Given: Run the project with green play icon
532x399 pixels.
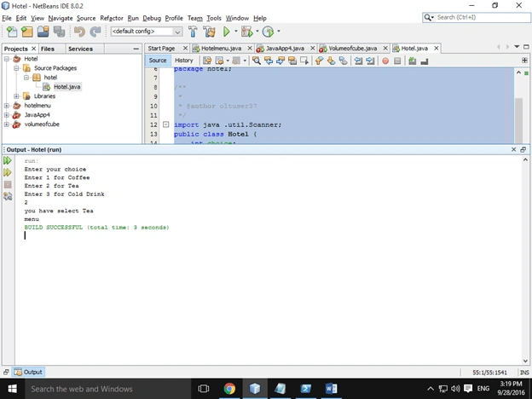Looking at the screenshot, I should [226, 32].
